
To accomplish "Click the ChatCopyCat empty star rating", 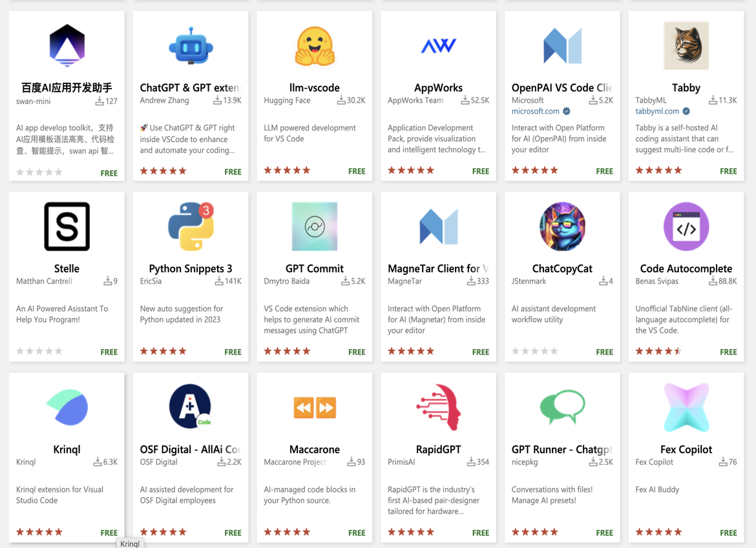I will [535, 351].
